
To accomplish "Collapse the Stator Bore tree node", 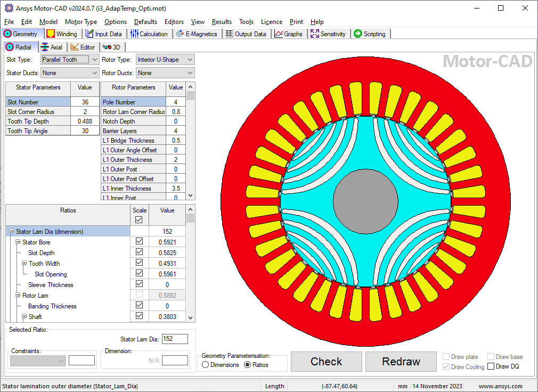I will click(18, 242).
